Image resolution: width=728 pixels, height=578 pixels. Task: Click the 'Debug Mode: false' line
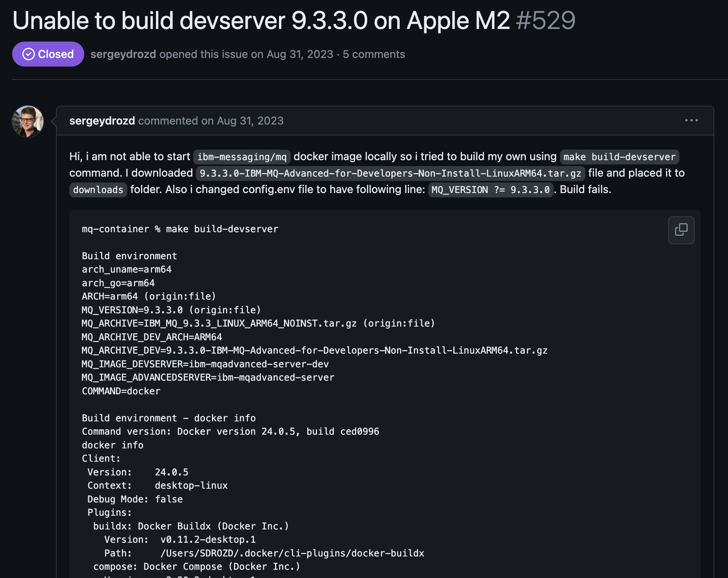(135, 499)
